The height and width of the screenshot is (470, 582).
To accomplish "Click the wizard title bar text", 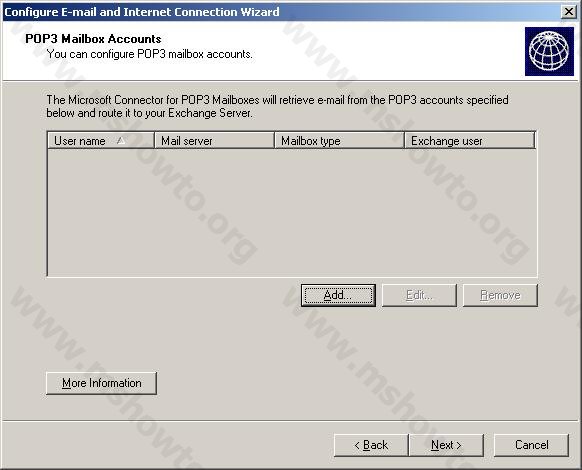I will tap(141, 12).
